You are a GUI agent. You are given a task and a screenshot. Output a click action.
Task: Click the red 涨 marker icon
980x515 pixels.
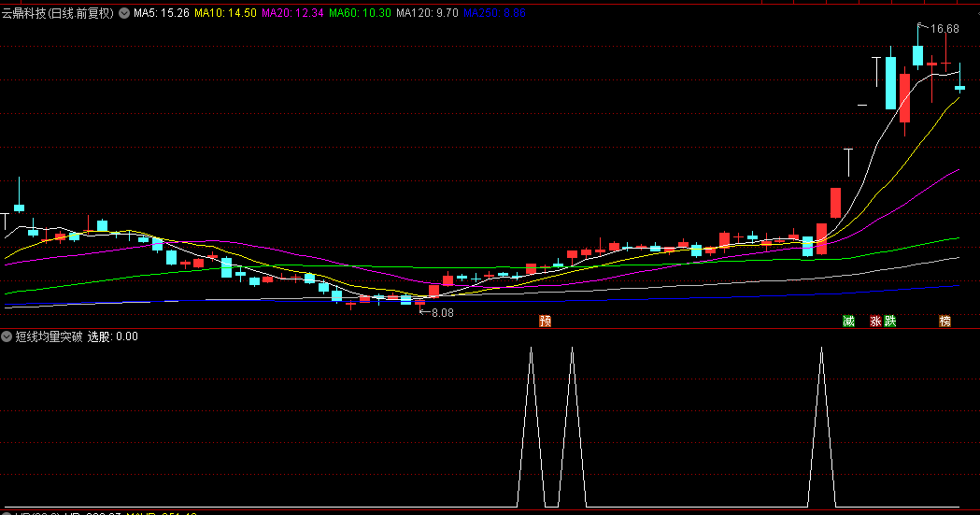coord(876,322)
